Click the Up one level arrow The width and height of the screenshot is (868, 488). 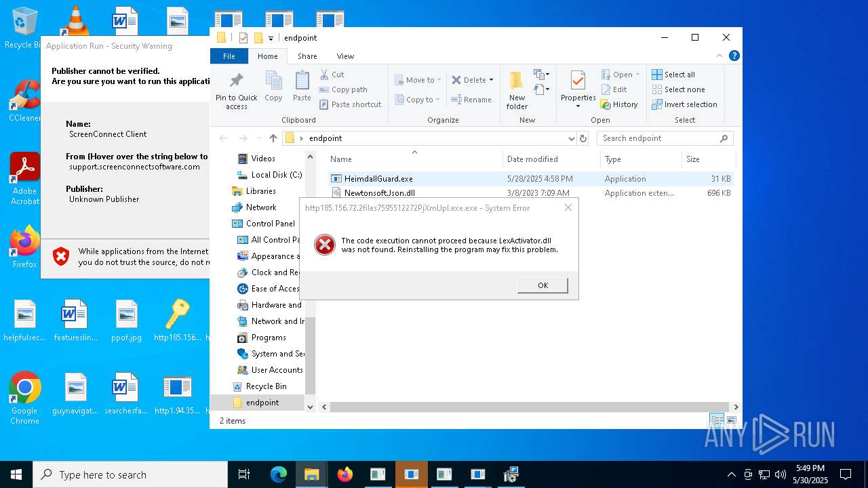click(x=273, y=138)
